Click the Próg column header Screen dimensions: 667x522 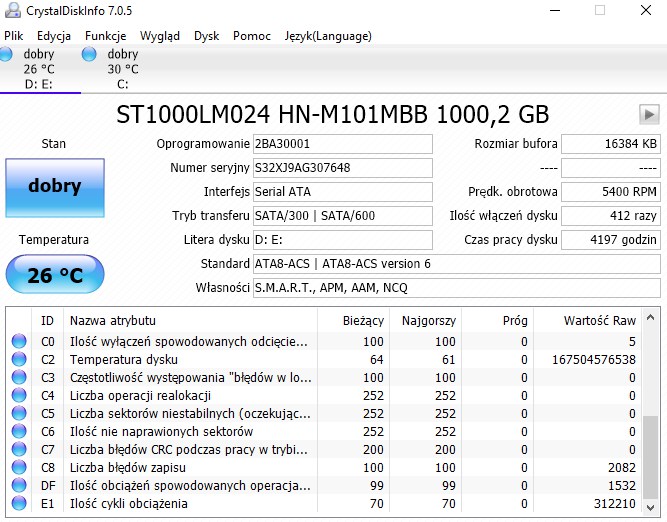pyautogui.click(x=498, y=320)
